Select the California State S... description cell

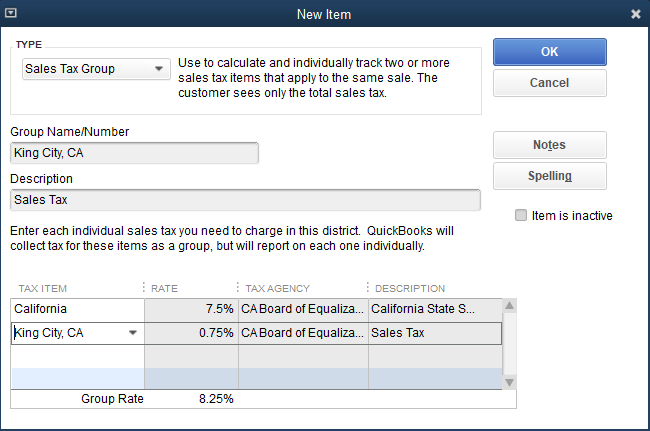(x=435, y=309)
